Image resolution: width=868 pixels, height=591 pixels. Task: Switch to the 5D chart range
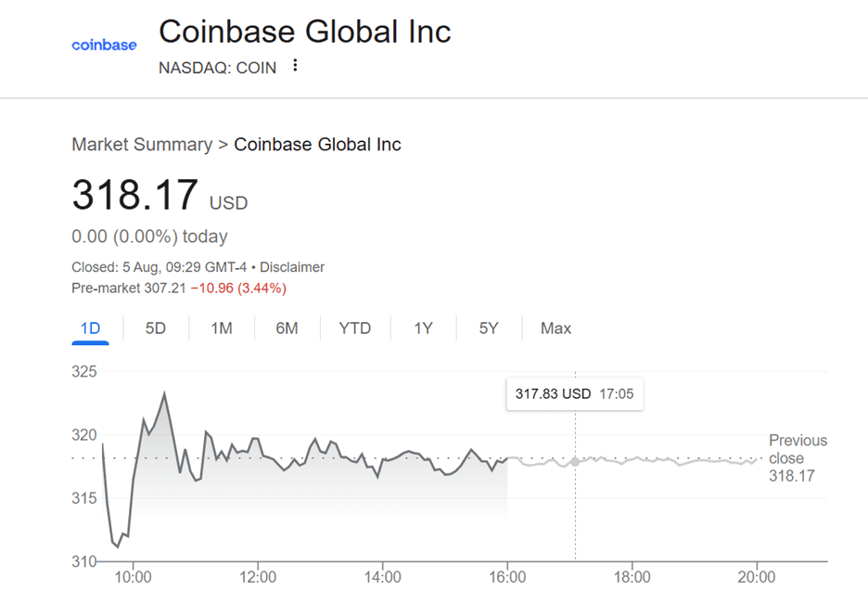pos(155,328)
